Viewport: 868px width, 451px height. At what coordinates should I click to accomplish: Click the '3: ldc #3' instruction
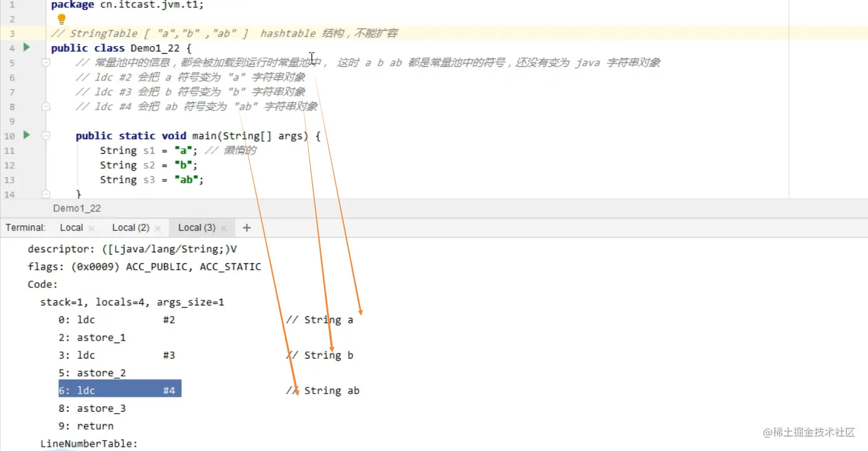(117, 356)
